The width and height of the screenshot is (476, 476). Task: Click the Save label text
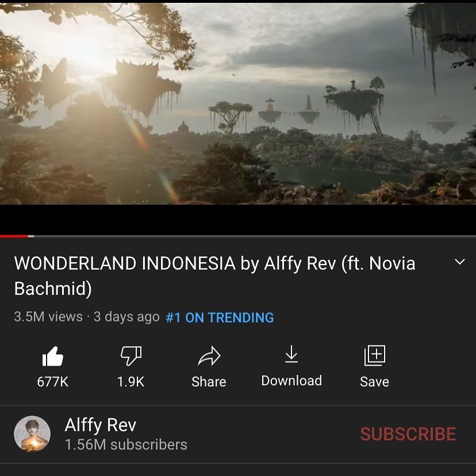375,382
